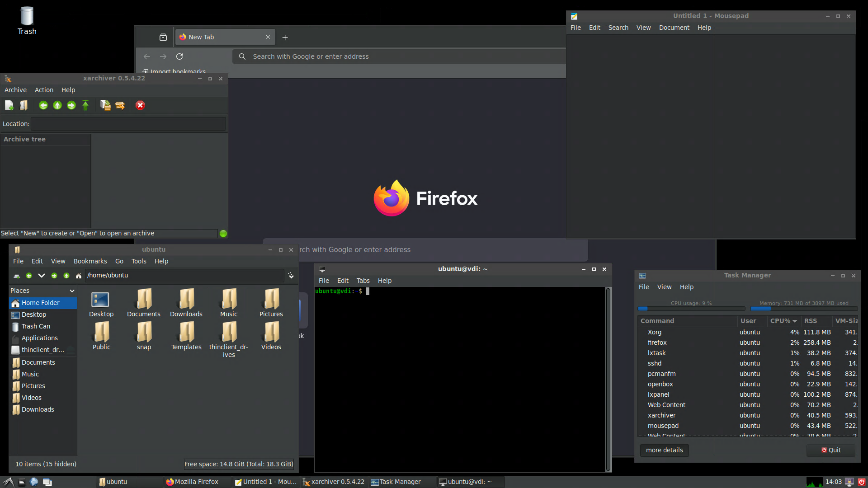Click the New tab/window icon in file manager toolbar
This screenshot has height=488, width=868.
point(17,276)
